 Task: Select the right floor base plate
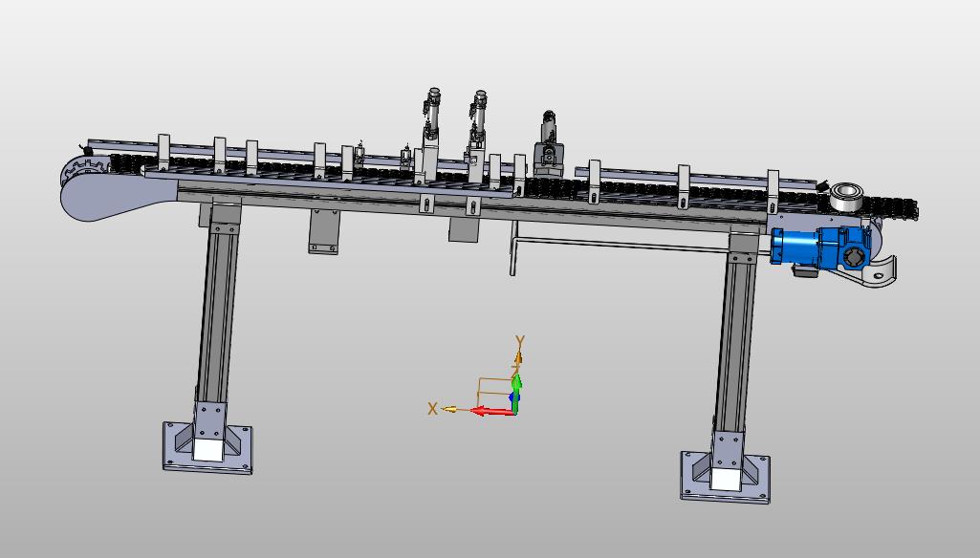(726, 478)
